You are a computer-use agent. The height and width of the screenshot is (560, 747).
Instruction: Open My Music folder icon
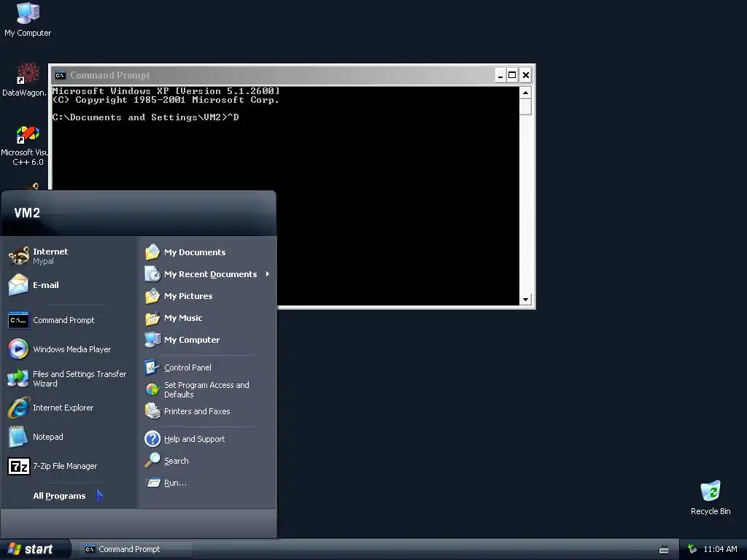click(152, 318)
